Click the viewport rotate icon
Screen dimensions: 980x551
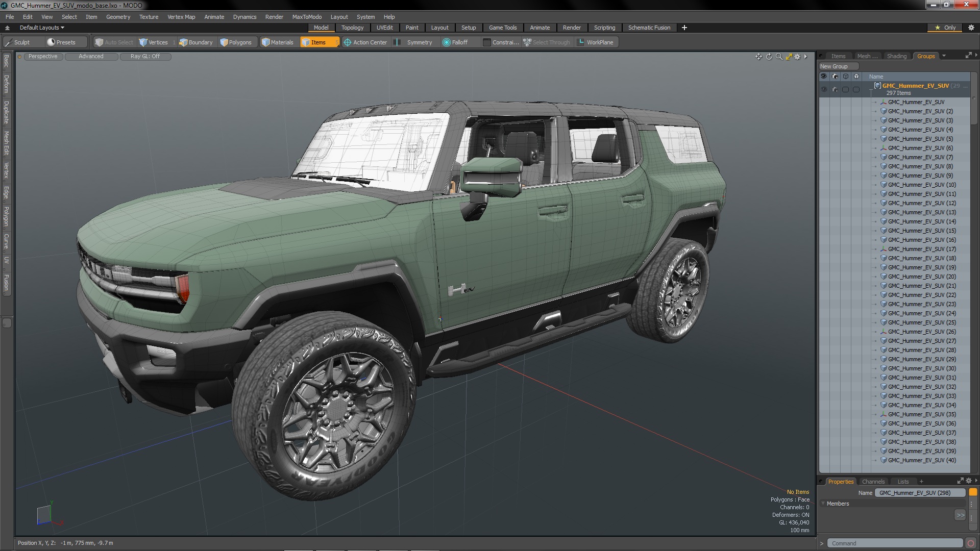(x=769, y=57)
